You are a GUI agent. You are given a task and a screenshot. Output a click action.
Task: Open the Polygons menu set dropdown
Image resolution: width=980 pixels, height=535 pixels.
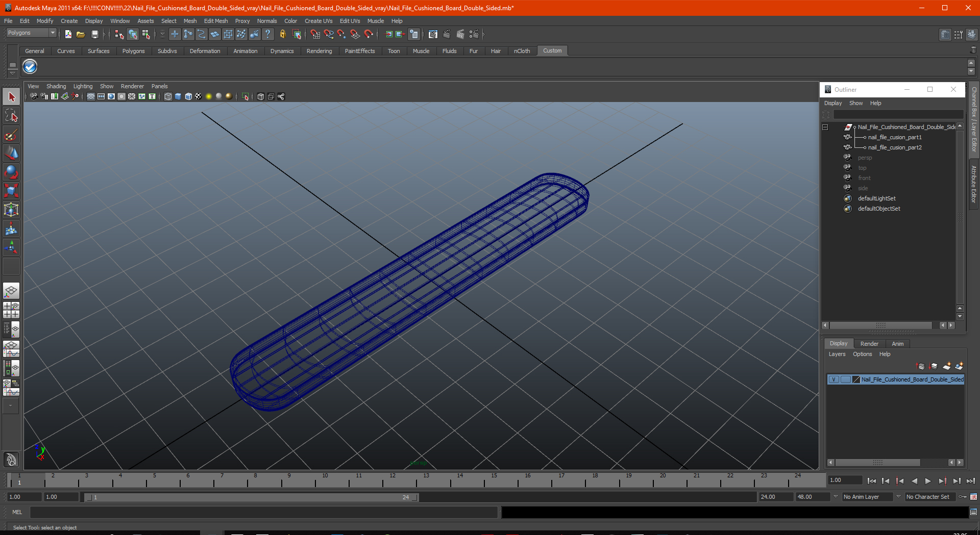(x=31, y=33)
